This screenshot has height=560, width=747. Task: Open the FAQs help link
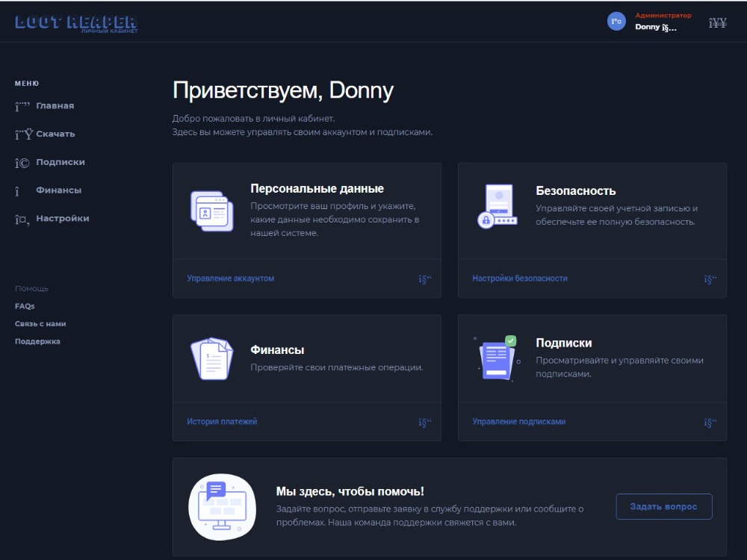pyautogui.click(x=25, y=306)
